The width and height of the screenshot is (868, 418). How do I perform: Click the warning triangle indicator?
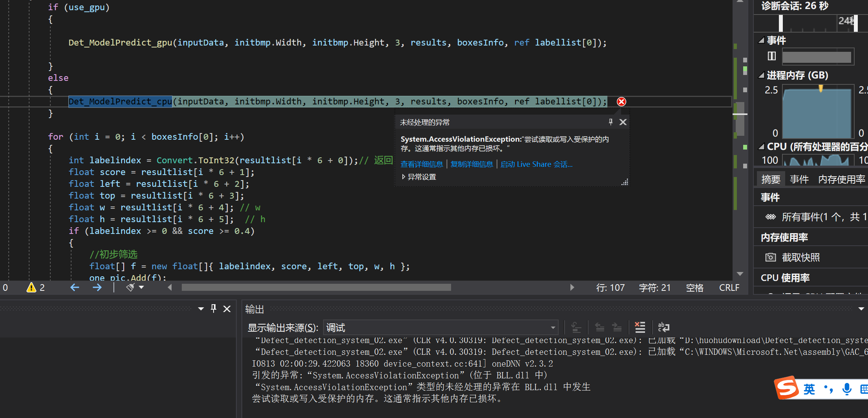tap(31, 288)
